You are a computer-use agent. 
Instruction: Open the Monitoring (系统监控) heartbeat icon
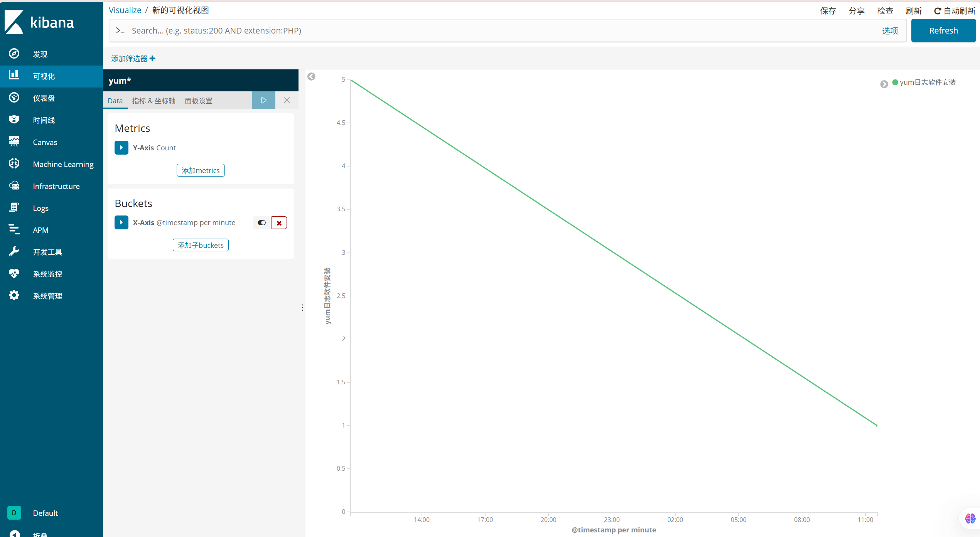coord(14,273)
